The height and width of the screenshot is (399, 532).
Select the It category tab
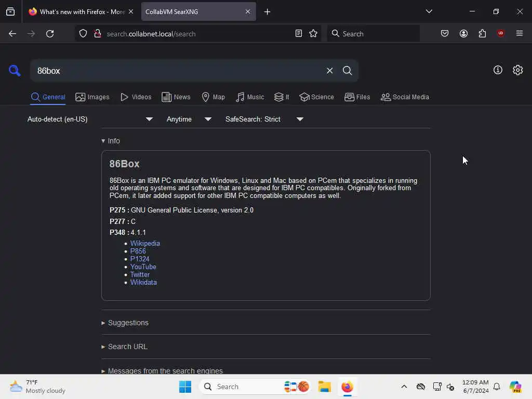tap(282, 97)
